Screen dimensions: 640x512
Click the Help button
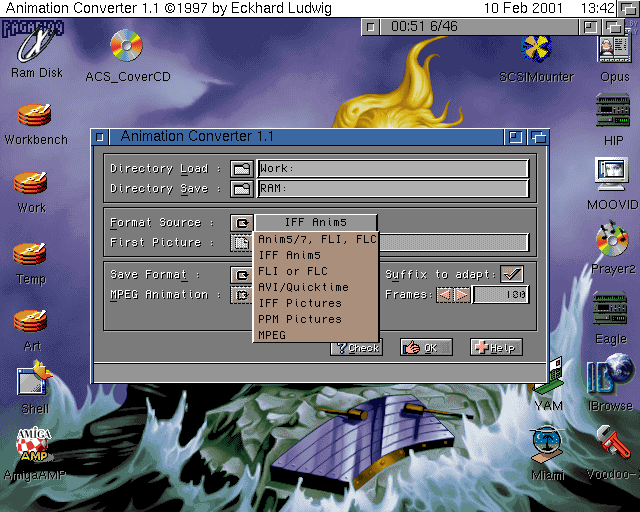pos(496,347)
